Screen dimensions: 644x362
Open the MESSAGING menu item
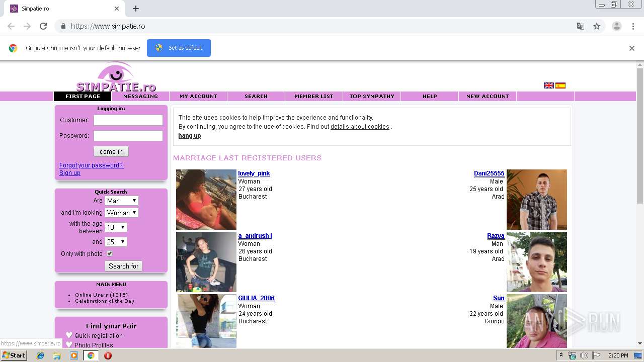tap(140, 97)
